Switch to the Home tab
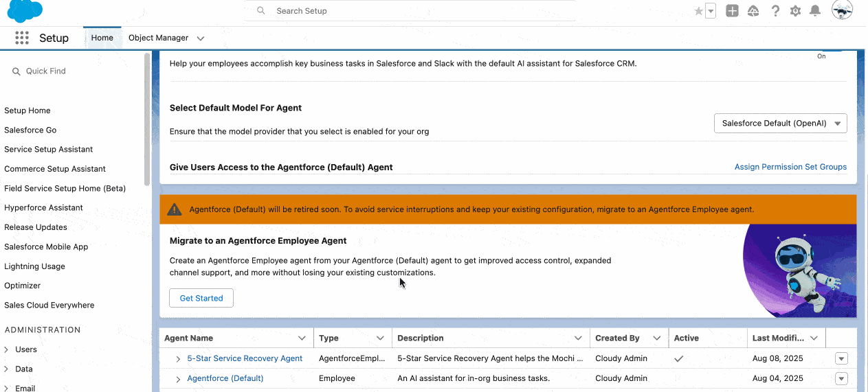Screen dimensions: 868x392 (102, 38)
